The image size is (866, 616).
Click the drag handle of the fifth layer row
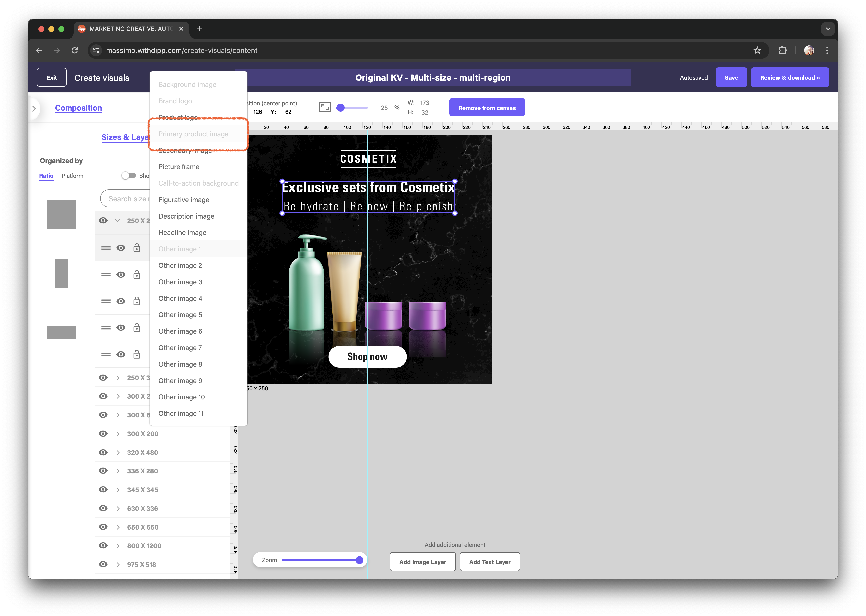point(106,354)
